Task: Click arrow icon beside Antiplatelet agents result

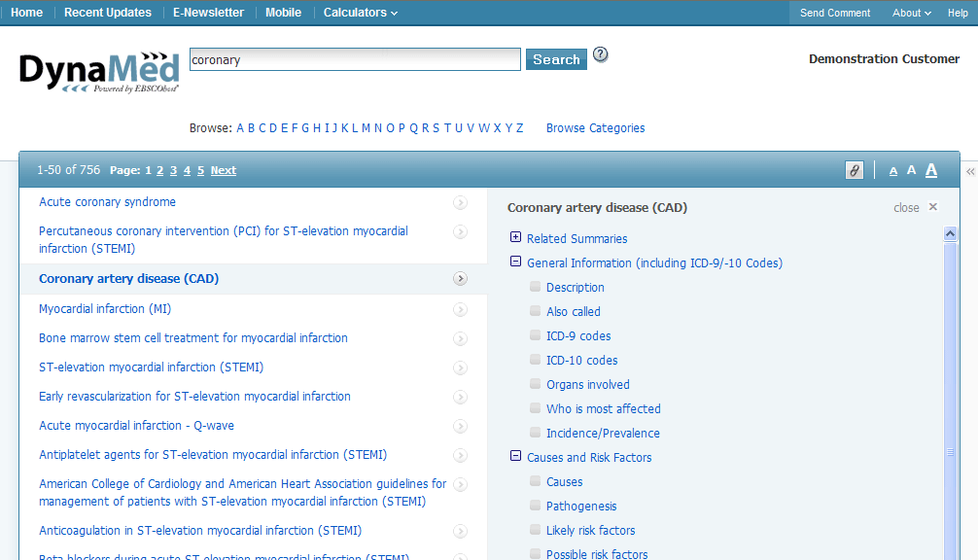Action: coord(460,456)
